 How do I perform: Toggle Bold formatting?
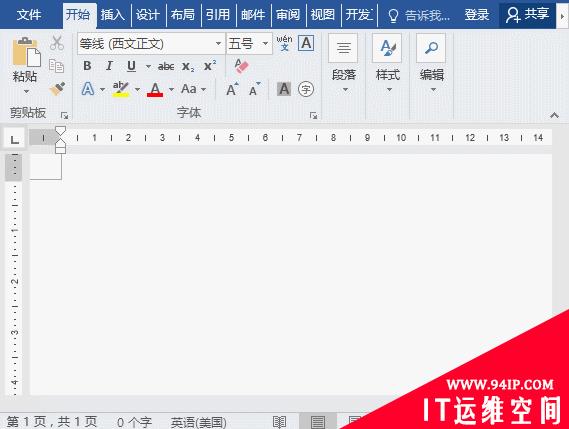(x=87, y=66)
